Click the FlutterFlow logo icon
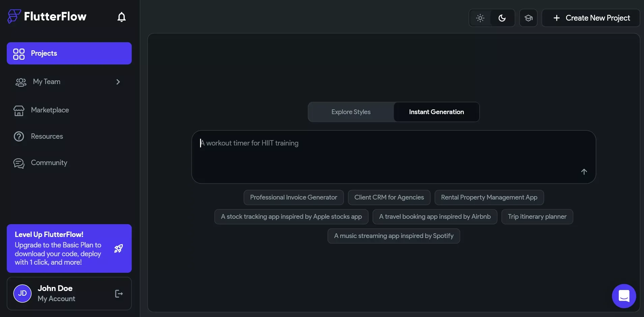This screenshot has width=644, height=317. point(14,16)
